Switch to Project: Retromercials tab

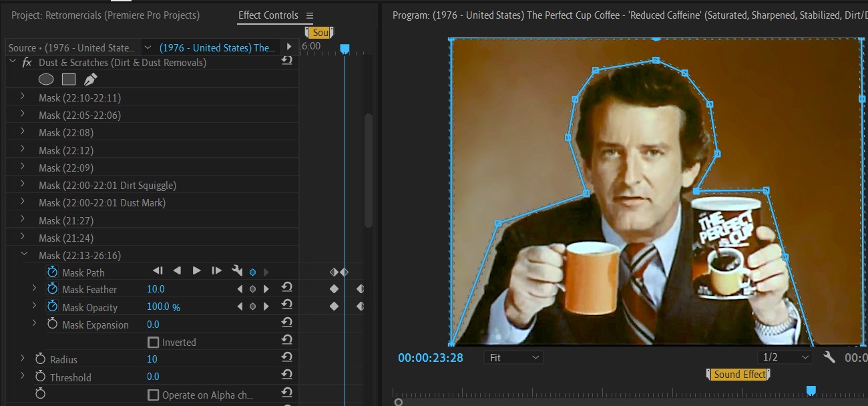tap(105, 15)
